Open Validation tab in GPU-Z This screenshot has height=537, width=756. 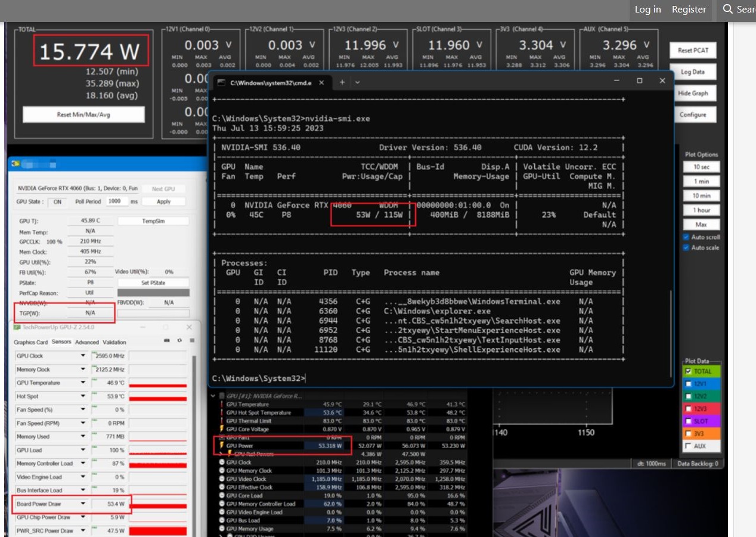point(114,342)
